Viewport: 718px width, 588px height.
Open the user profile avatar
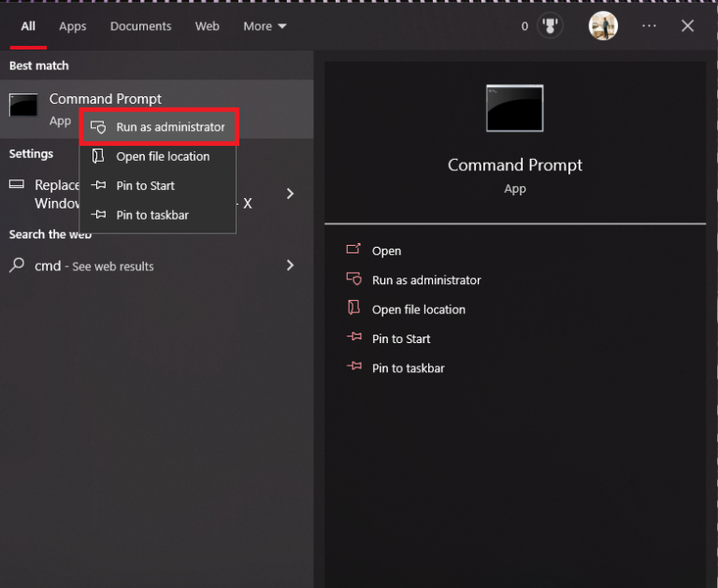(x=603, y=26)
